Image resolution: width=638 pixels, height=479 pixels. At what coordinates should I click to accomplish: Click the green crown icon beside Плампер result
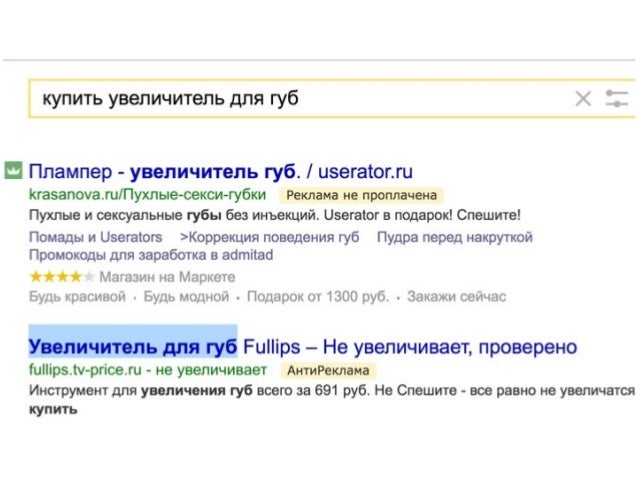point(13,171)
